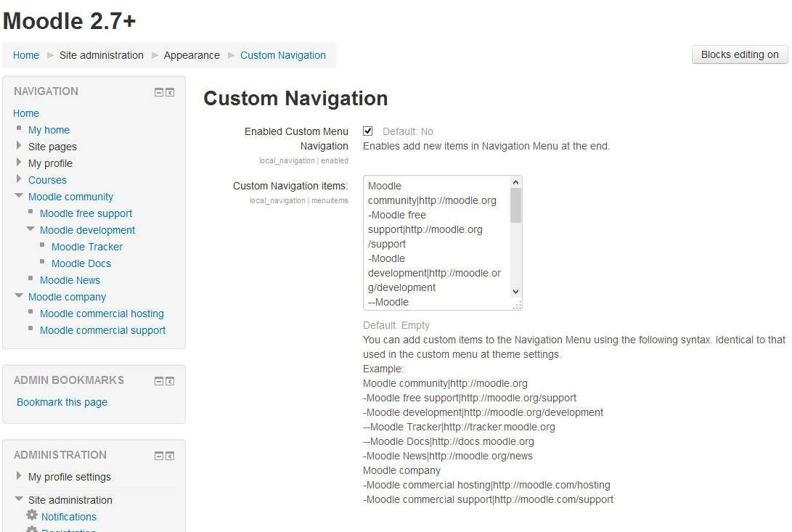
Task: Expand the Site pages tree node
Action: coord(19,146)
